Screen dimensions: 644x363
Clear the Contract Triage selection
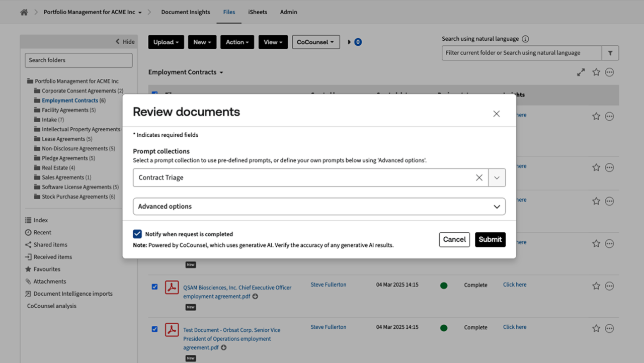(x=479, y=177)
